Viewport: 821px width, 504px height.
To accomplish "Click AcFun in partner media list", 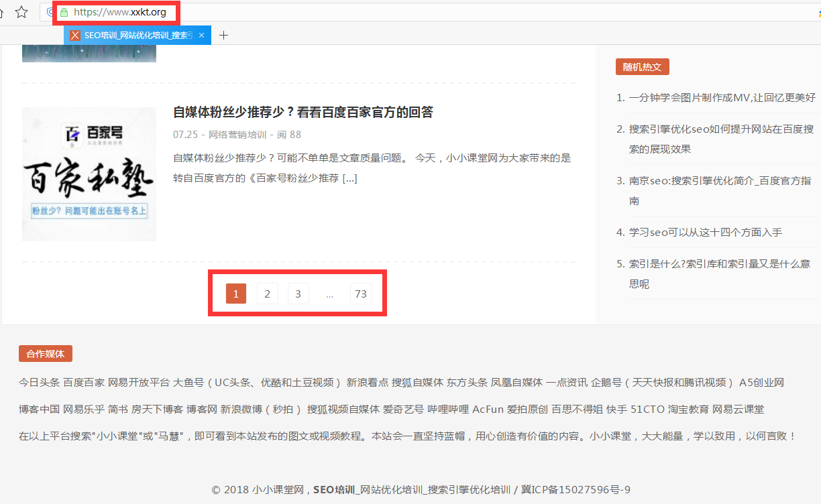I will tap(488, 409).
